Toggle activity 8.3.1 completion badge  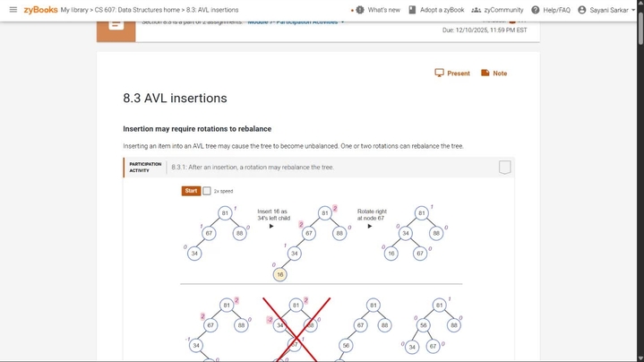coord(505,168)
